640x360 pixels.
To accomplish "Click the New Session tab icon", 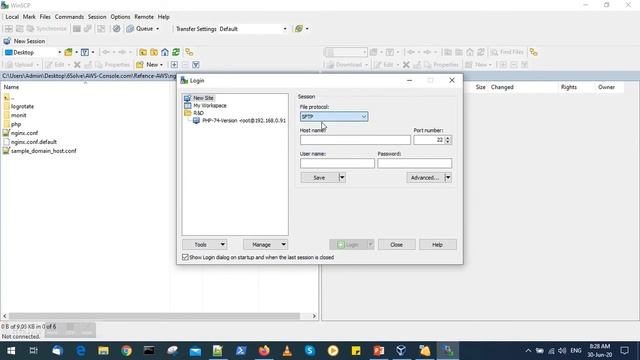I will point(7,41).
